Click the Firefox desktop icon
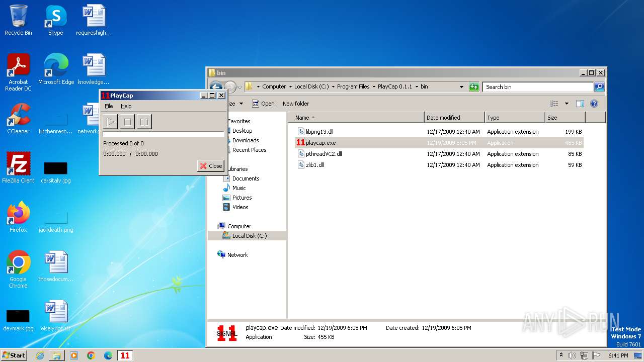644x362 pixels. click(x=18, y=217)
